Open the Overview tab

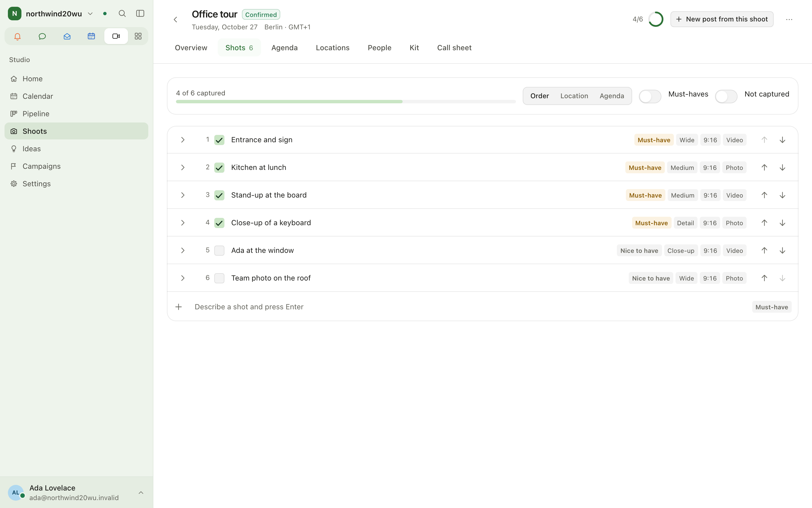point(191,48)
